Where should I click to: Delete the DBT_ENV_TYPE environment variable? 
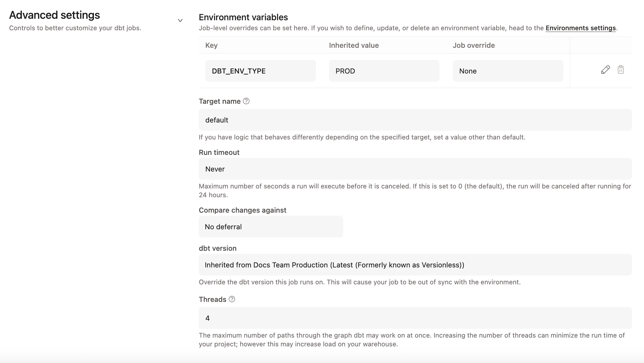click(621, 70)
